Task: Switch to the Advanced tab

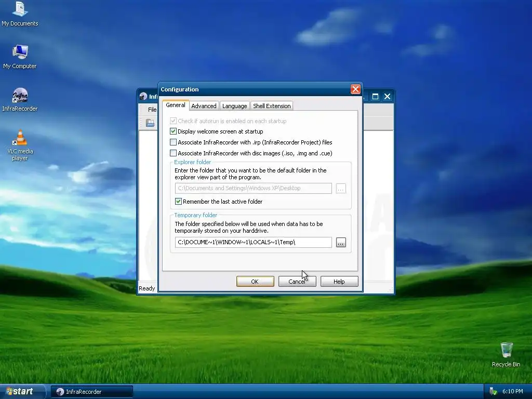Action: pos(204,106)
